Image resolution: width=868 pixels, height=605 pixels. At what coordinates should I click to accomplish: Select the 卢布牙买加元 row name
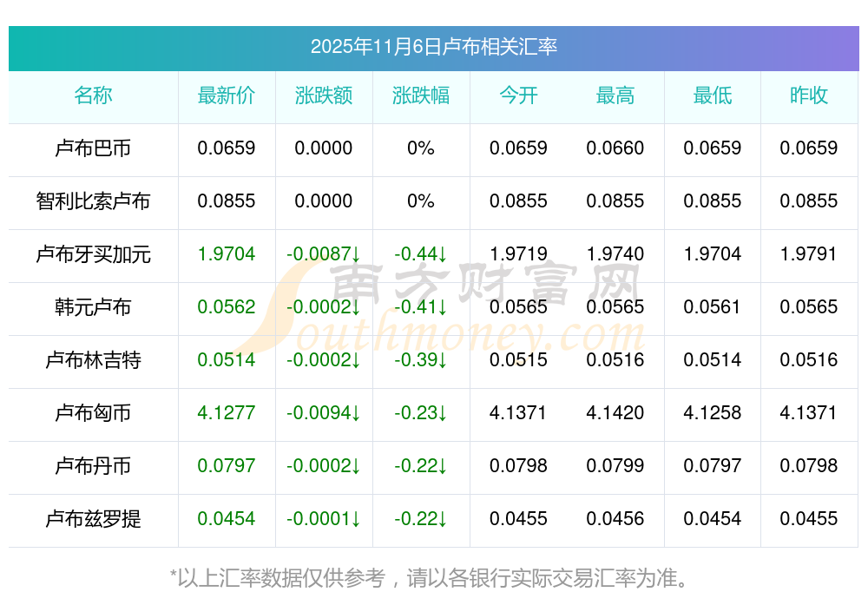click(93, 254)
